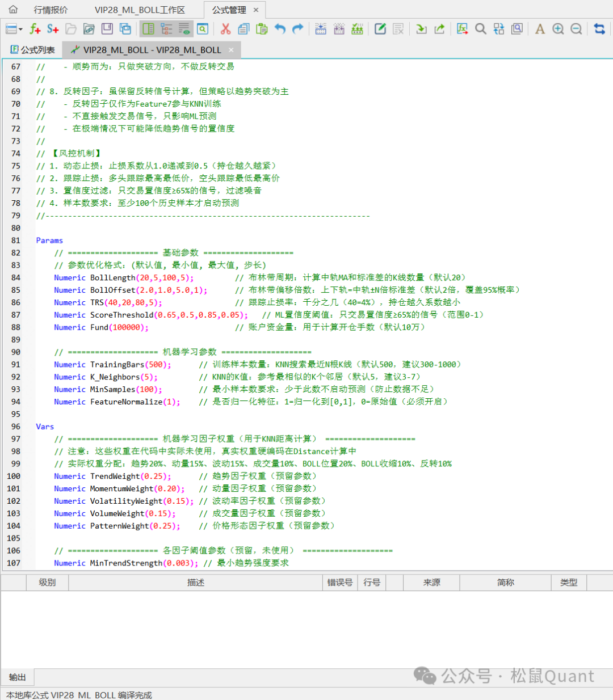Toggle the tree structure view button
613x700 pixels.
[x=166, y=29]
